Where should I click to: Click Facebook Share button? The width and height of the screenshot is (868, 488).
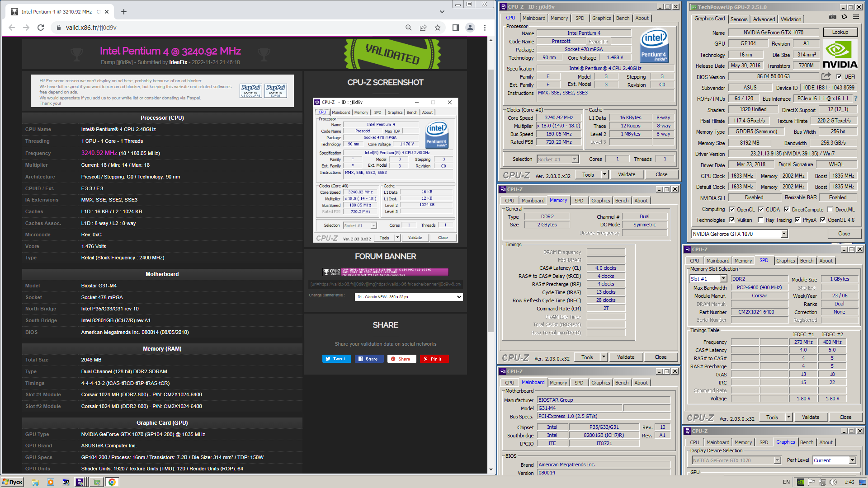369,359
